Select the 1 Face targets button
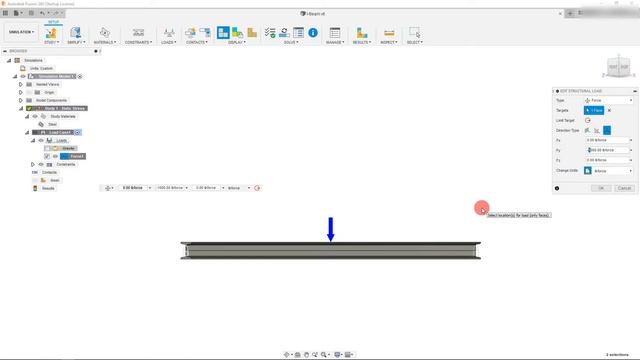The height and width of the screenshot is (360, 640). pyautogui.click(x=594, y=110)
